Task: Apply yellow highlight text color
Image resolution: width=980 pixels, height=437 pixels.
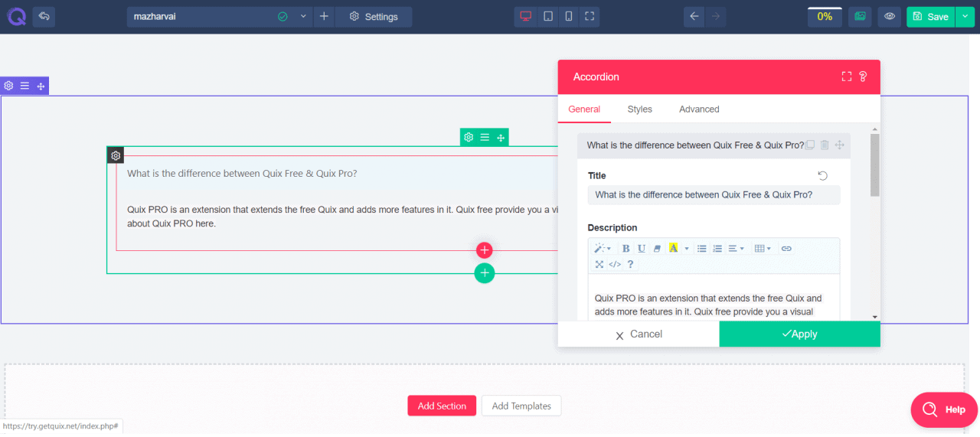Action: [x=673, y=249]
